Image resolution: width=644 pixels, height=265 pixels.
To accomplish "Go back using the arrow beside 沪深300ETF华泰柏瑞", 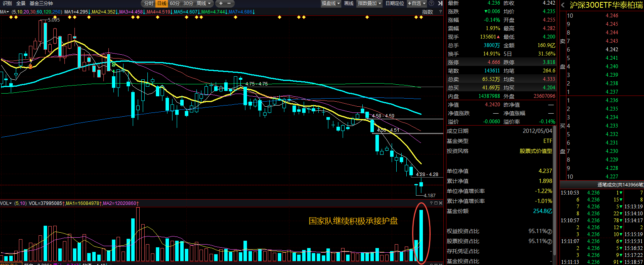I will coord(563,5).
